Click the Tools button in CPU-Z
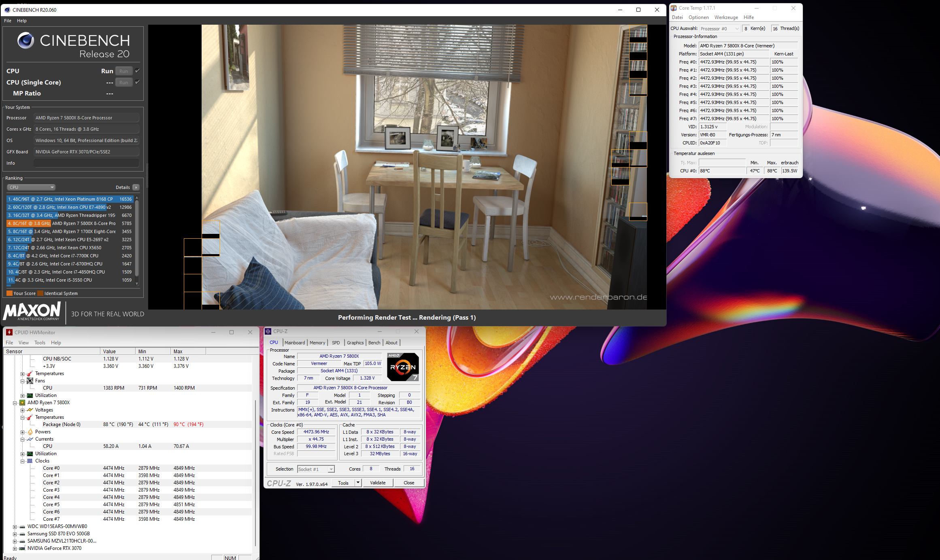 coord(343,483)
